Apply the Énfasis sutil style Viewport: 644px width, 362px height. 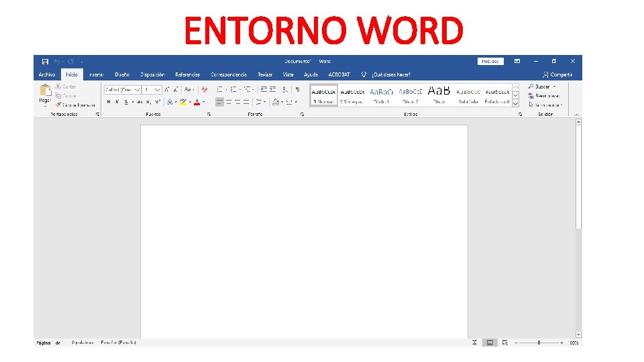pyautogui.click(x=497, y=96)
